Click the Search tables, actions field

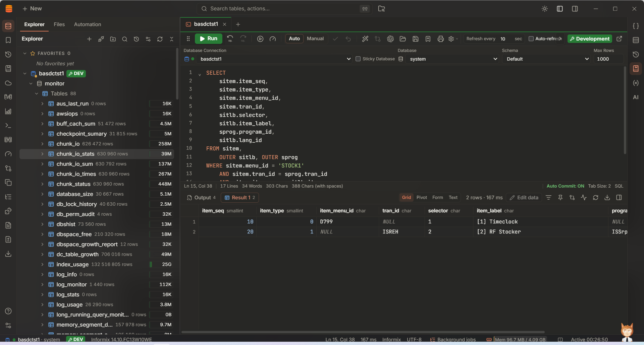click(x=284, y=9)
